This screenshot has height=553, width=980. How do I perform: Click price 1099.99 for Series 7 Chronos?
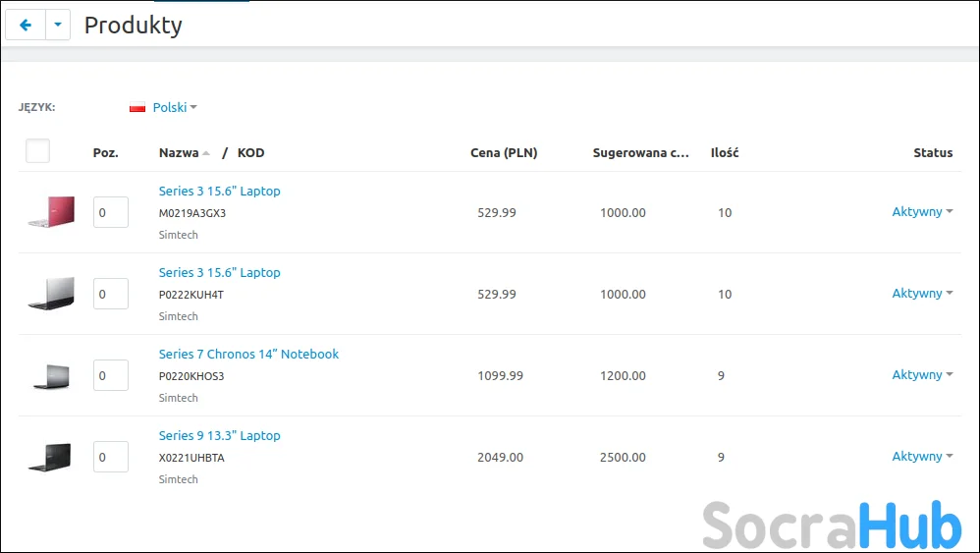(x=500, y=375)
